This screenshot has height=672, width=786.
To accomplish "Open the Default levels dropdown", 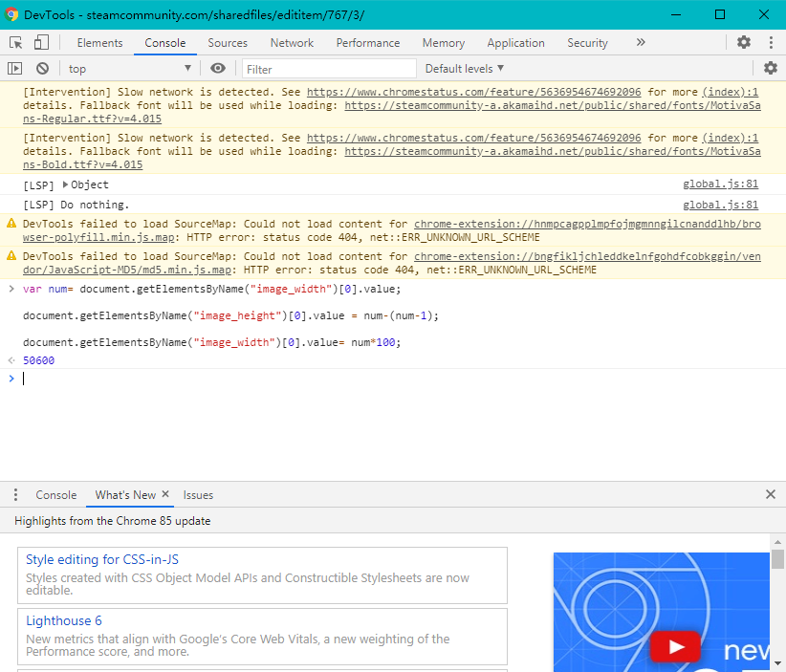I will (x=464, y=69).
